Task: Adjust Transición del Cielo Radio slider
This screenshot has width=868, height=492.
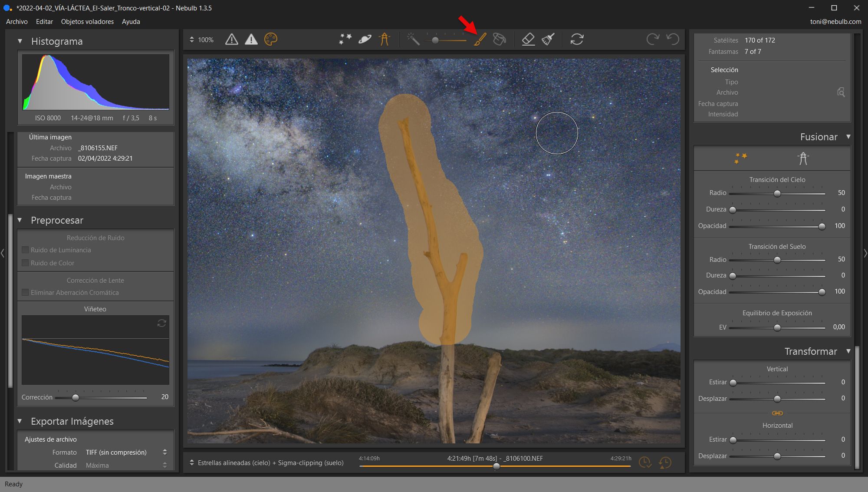Action: (777, 194)
